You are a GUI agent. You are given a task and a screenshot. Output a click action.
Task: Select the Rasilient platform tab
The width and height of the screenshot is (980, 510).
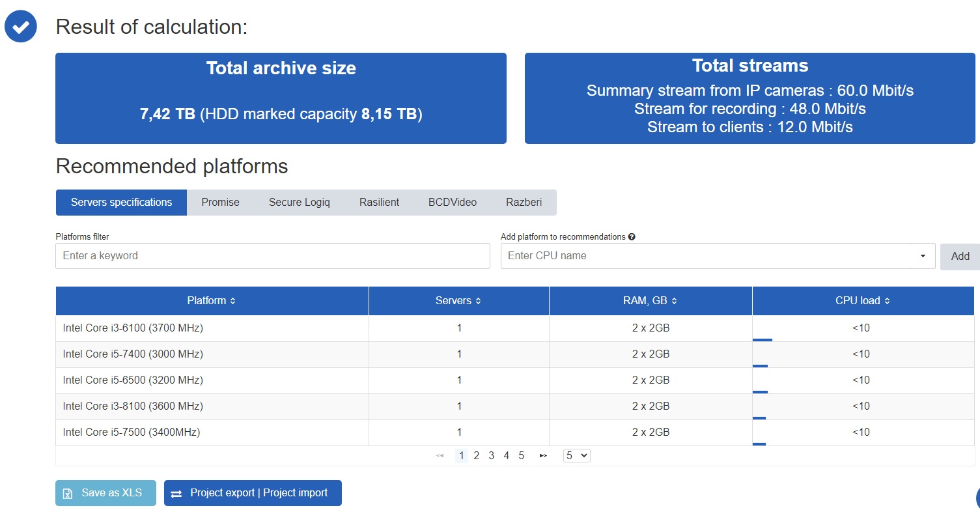(x=379, y=203)
